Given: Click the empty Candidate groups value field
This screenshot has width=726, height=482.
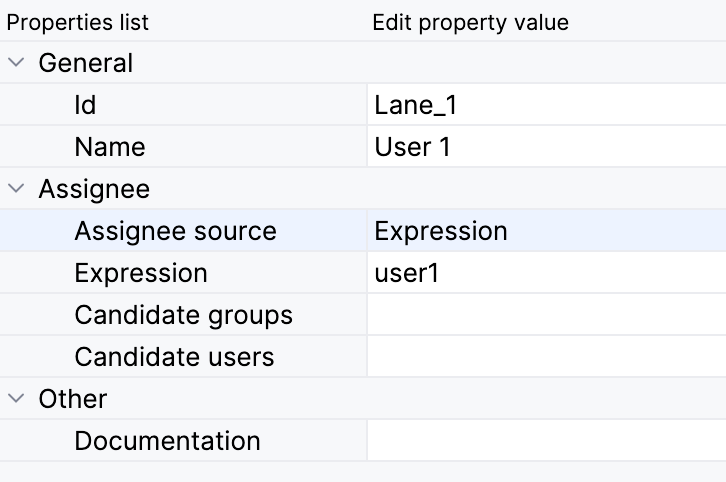Looking at the screenshot, I should coord(545,315).
